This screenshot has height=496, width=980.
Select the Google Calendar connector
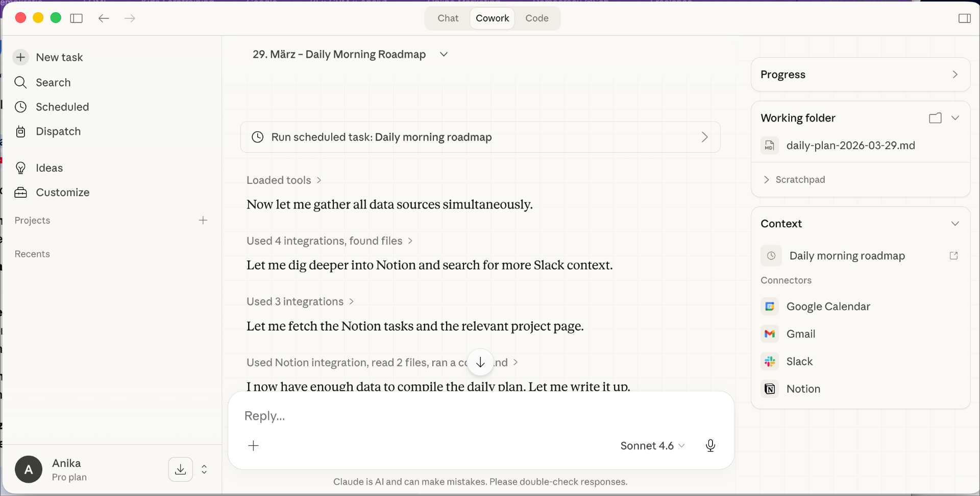pos(828,306)
